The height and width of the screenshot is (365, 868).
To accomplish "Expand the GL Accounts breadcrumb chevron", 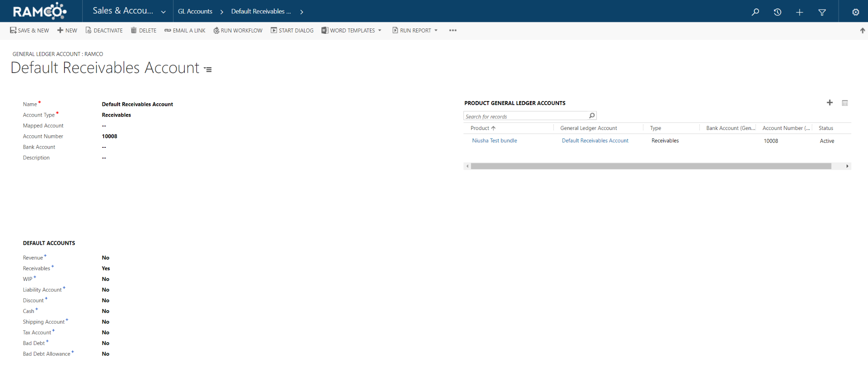I will click(222, 12).
